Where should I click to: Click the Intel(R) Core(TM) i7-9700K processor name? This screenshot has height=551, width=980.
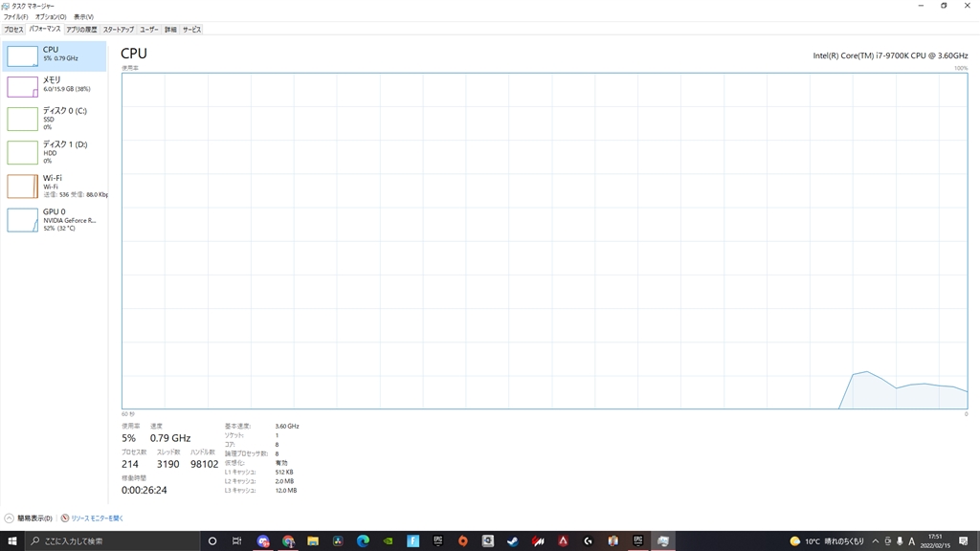point(891,55)
